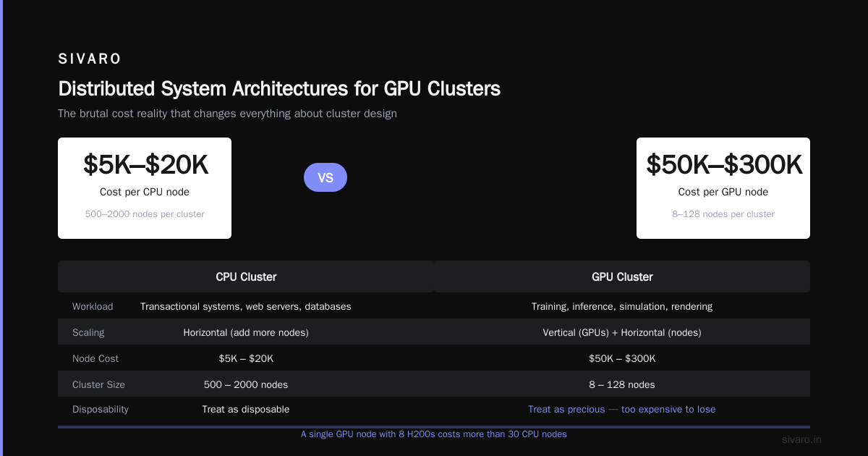Click 'Training, inference, simulation, rendering' cell
The height and width of the screenshot is (456, 868).
622,306
